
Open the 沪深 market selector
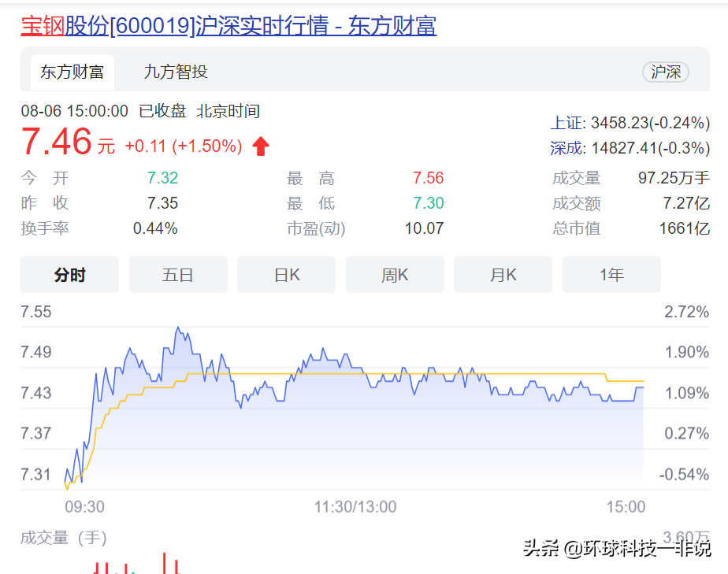click(666, 72)
